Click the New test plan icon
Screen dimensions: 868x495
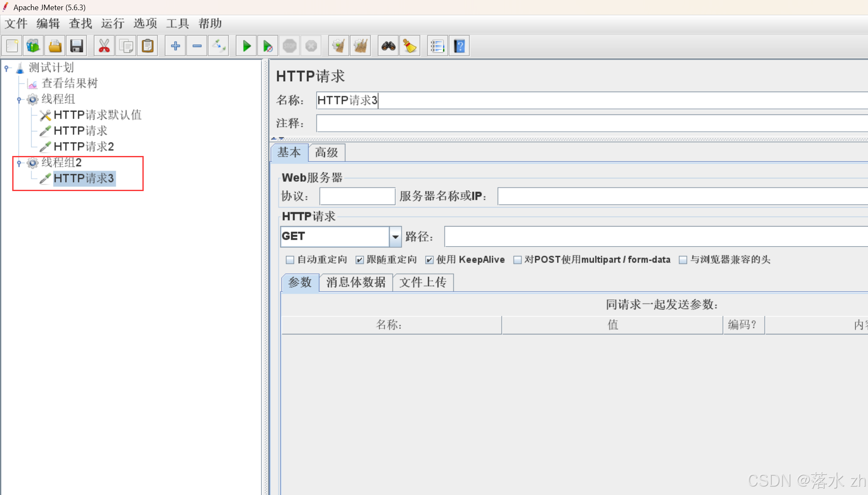pyautogui.click(x=12, y=46)
